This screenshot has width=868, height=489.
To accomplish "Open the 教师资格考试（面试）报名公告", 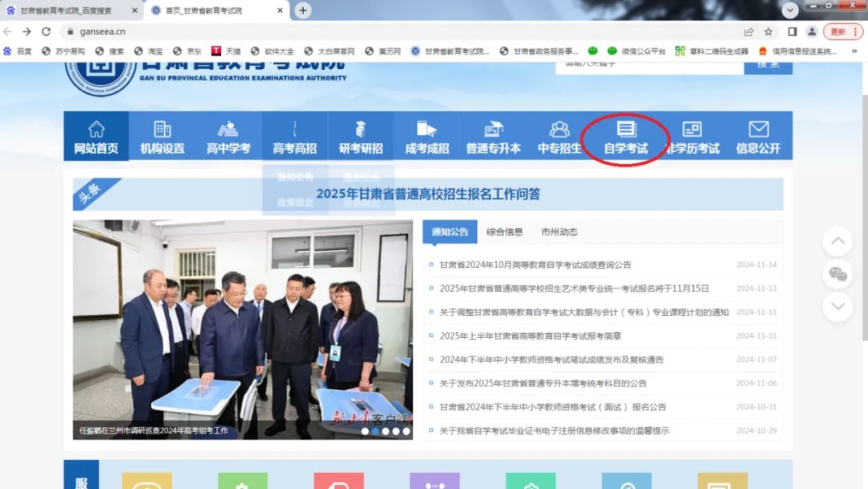I will click(552, 407).
